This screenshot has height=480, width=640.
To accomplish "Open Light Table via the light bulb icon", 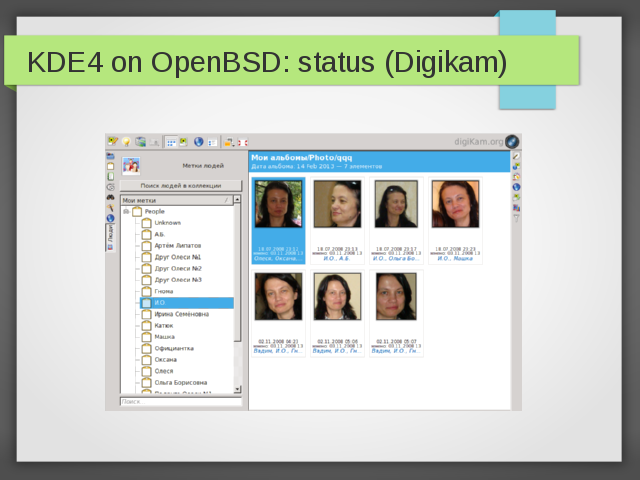I will pos(126,142).
